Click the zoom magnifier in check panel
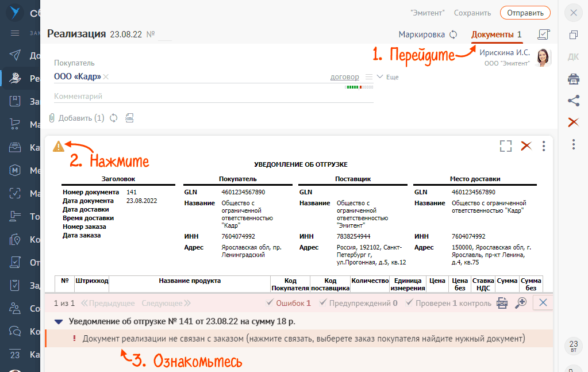 click(x=521, y=303)
